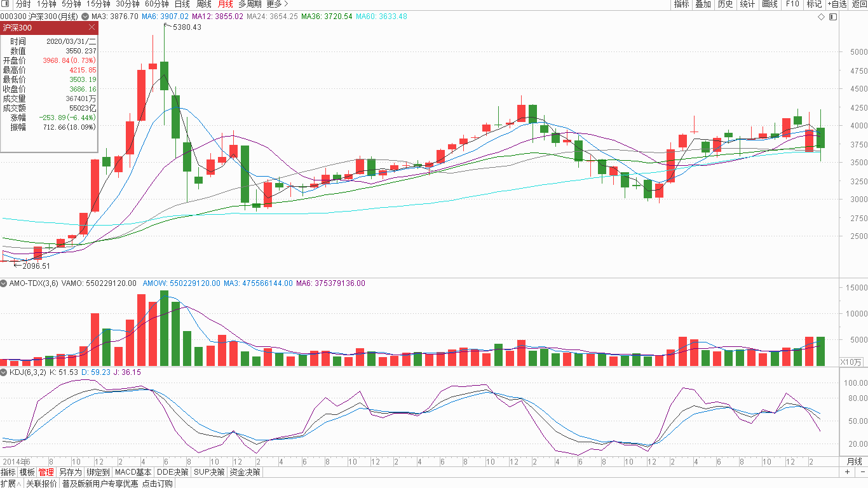Click the 000300 沪深300(月线) title
Viewport: 868px width, 488px height.
pos(39,16)
